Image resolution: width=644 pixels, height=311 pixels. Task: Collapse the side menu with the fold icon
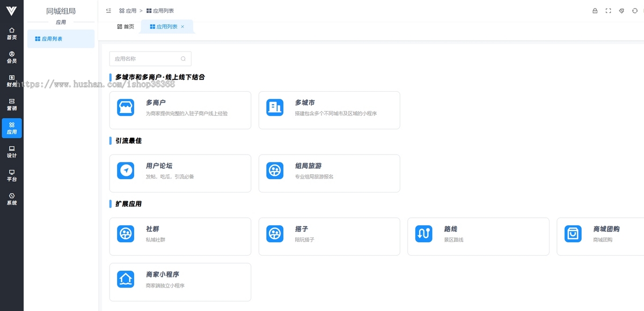108,11
